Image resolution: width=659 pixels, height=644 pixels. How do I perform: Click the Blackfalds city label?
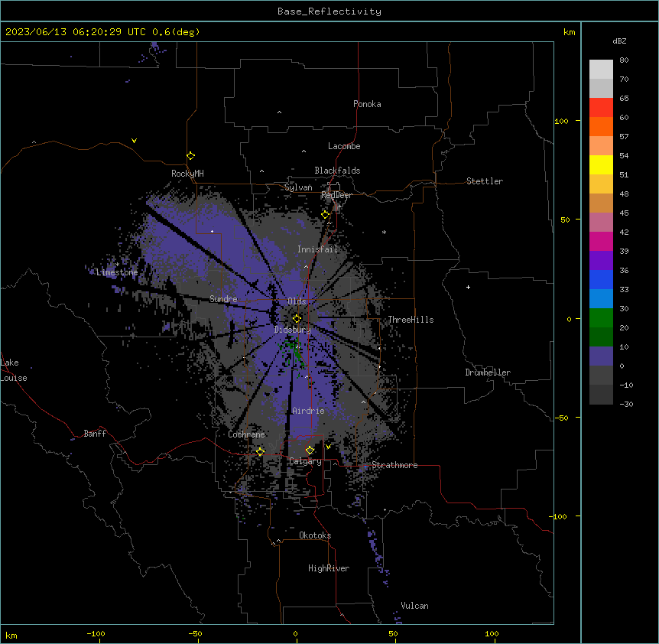coord(337,171)
